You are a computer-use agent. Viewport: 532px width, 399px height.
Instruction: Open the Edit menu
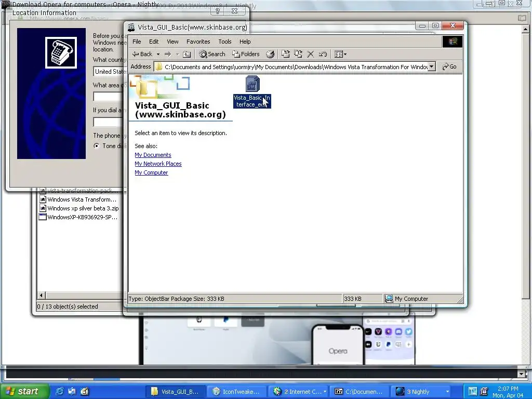(154, 42)
